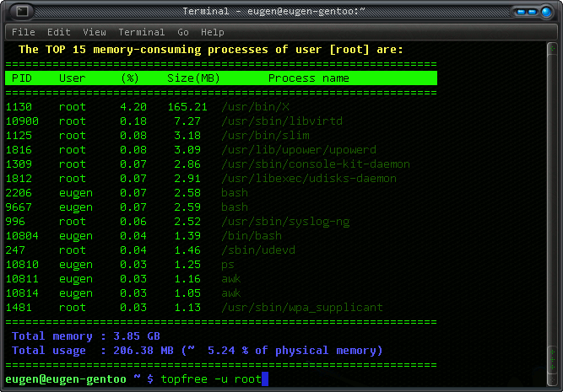
Task: Click the size value 7.27
Action: tap(187, 121)
